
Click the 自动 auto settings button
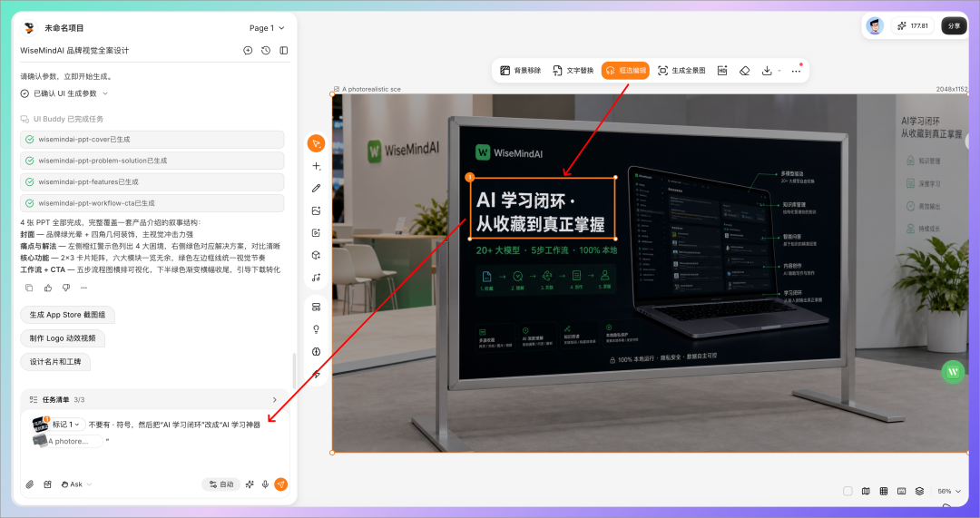point(220,484)
